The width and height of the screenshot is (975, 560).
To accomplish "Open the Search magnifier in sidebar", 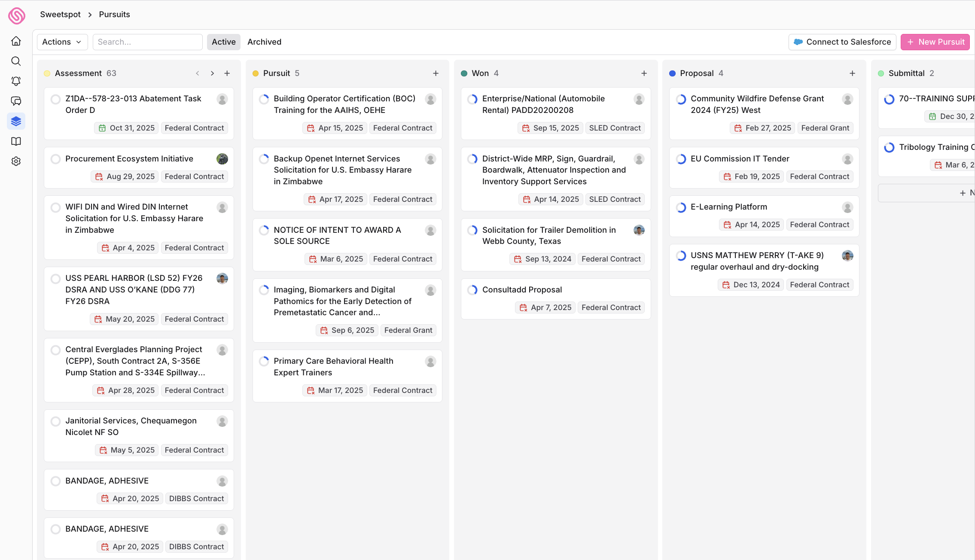I will [16, 61].
